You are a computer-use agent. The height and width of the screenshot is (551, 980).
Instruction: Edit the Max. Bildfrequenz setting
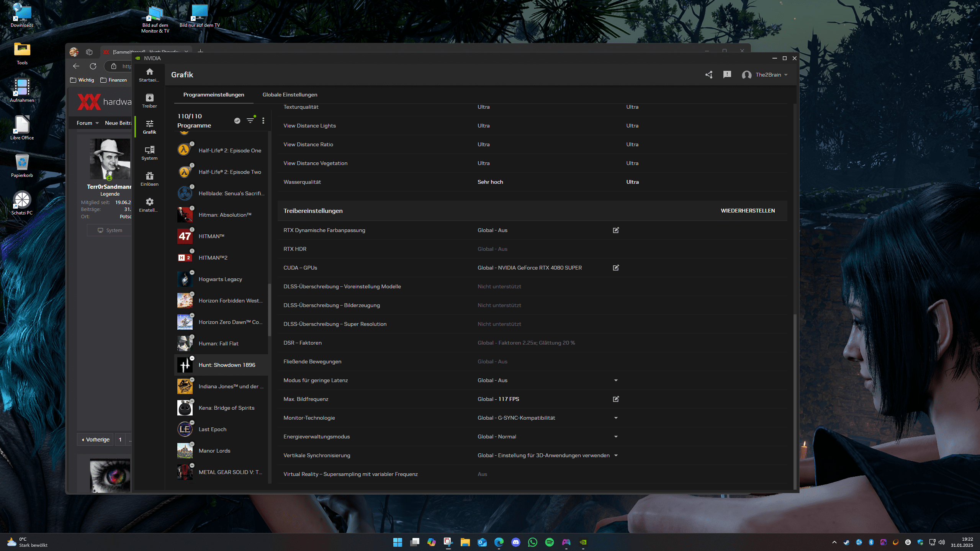click(616, 399)
